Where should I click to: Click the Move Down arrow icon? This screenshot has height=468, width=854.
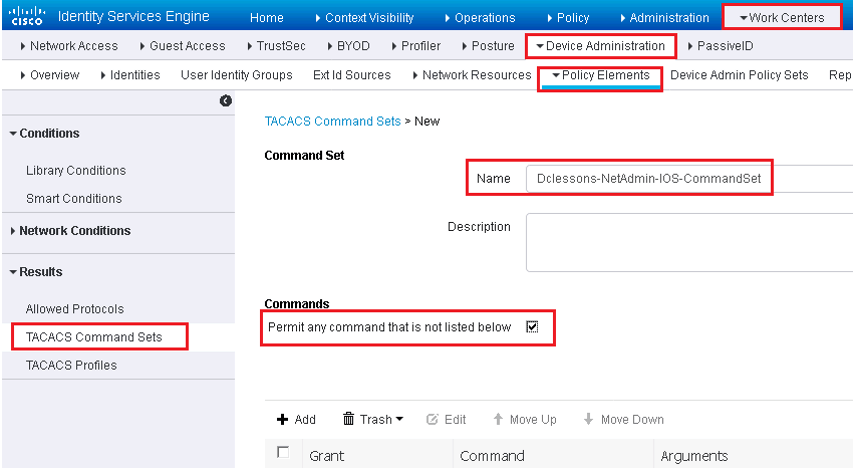pos(588,419)
